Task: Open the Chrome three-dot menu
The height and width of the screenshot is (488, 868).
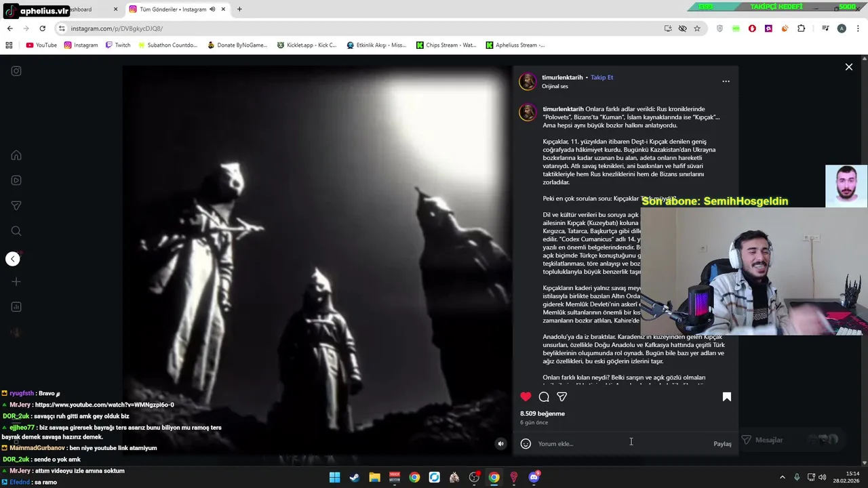Action: (x=858, y=28)
